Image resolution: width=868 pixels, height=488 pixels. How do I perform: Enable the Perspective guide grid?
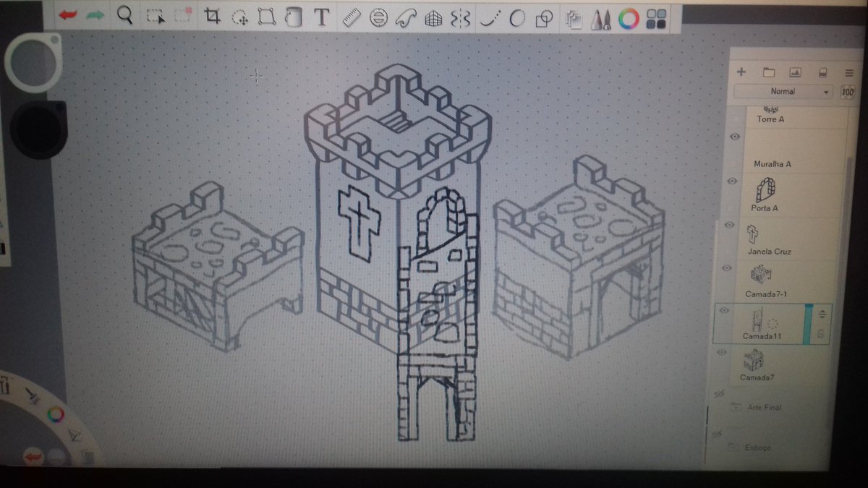(433, 19)
